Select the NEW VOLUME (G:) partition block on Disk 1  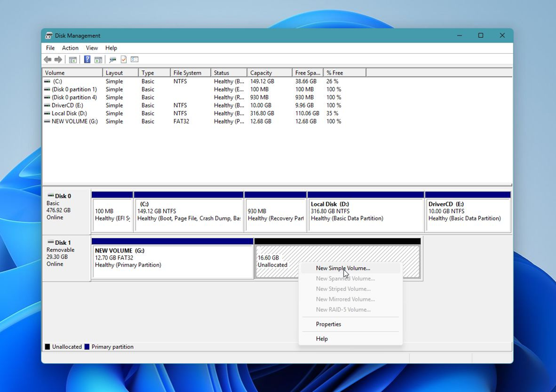pyautogui.click(x=172, y=258)
